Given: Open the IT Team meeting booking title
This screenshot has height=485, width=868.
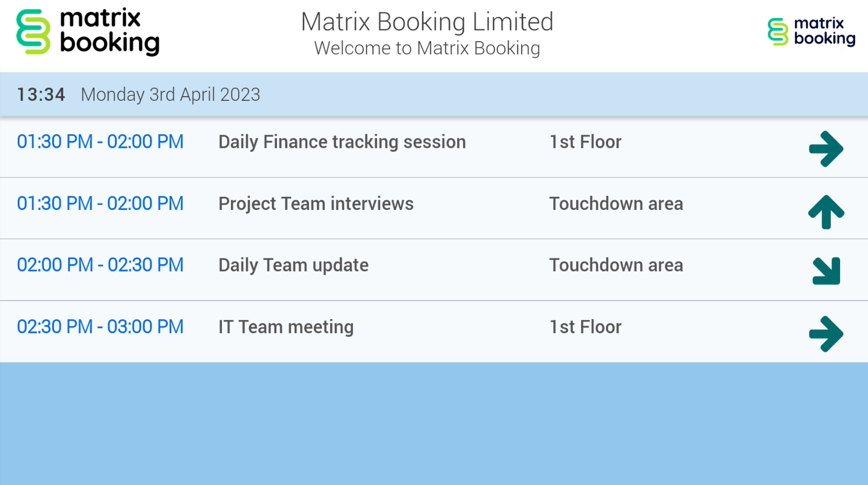Looking at the screenshot, I should tap(286, 327).
